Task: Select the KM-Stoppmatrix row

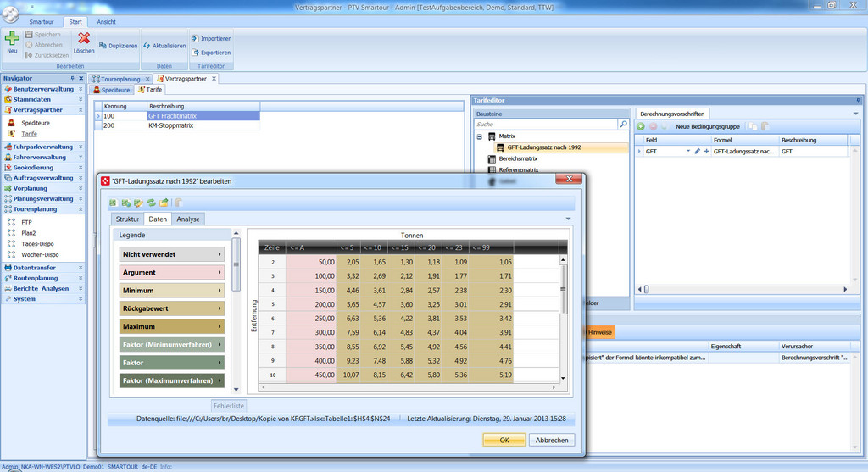Action: point(176,125)
